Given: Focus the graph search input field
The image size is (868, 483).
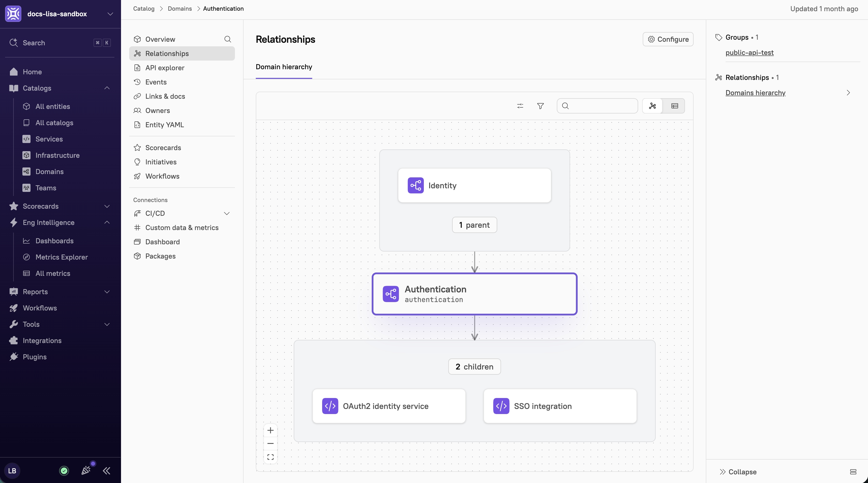Looking at the screenshot, I should [x=597, y=106].
